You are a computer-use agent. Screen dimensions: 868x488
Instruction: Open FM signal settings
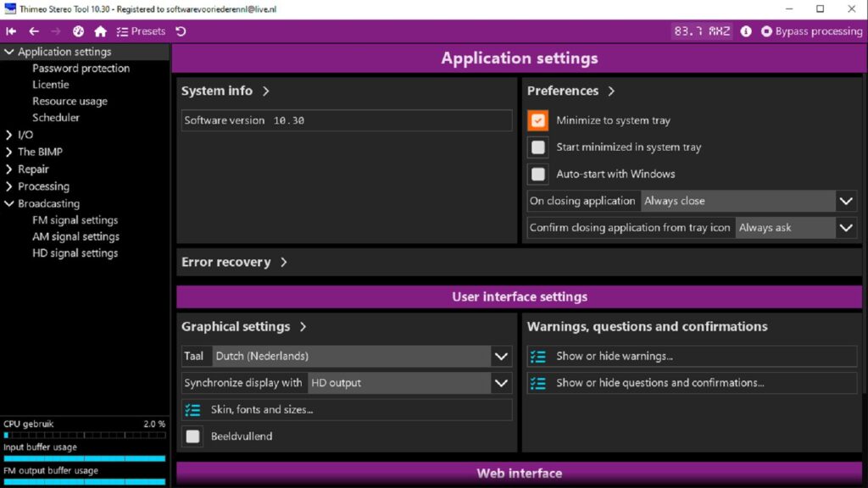point(75,220)
